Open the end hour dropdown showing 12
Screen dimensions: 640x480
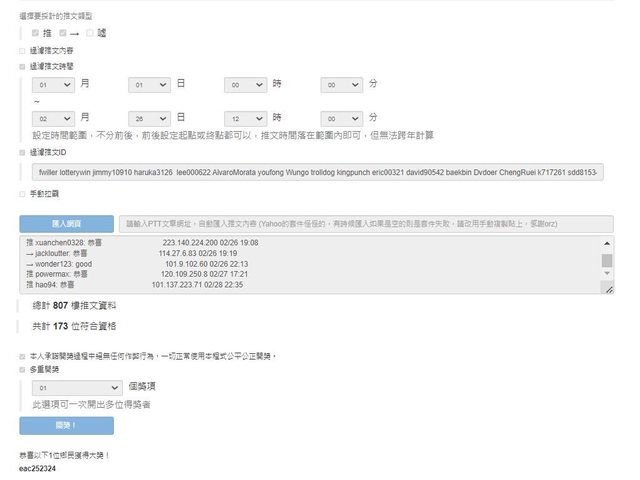tap(245, 117)
